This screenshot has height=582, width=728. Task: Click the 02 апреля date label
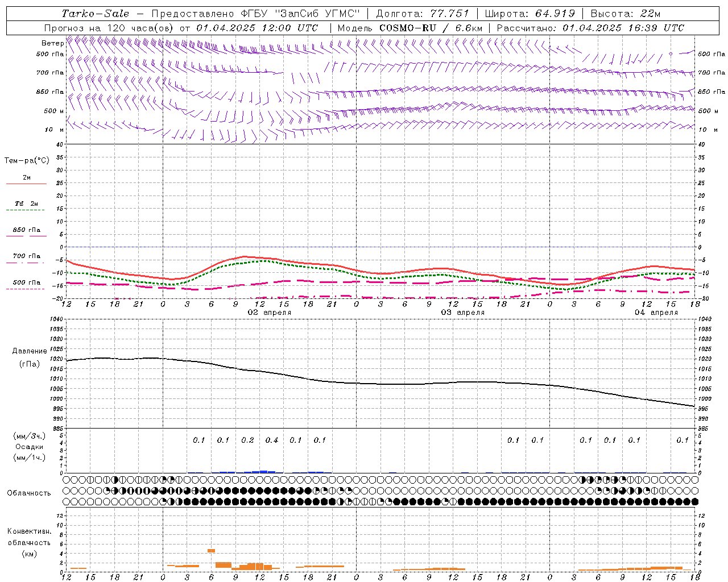pyautogui.click(x=269, y=313)
